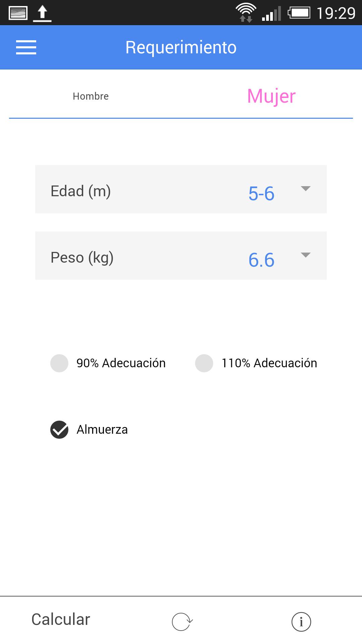Screen dimensions: 362x644
Task: Switch to the Hombre tab
Action: (91, 96)
